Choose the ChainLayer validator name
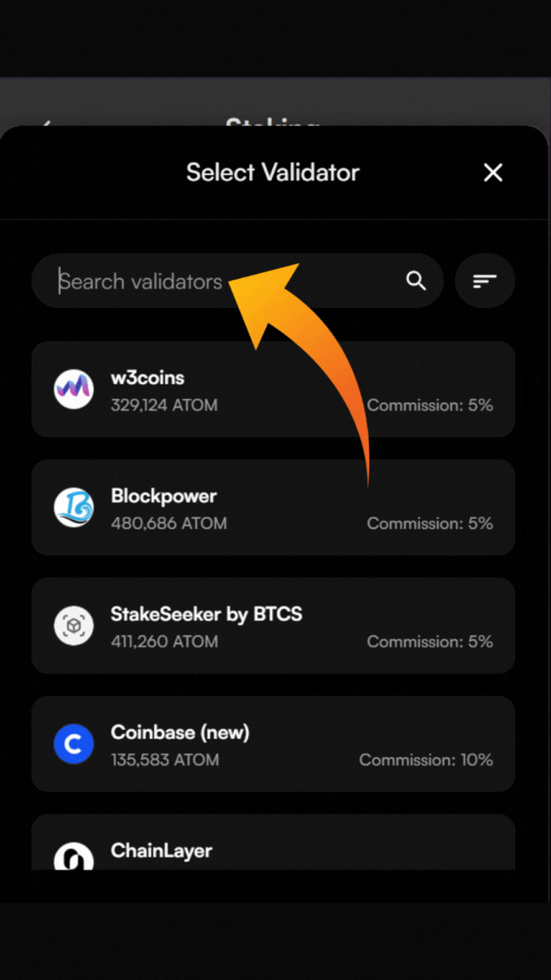The width and height of the screenshot is (551, 980). 162,851
